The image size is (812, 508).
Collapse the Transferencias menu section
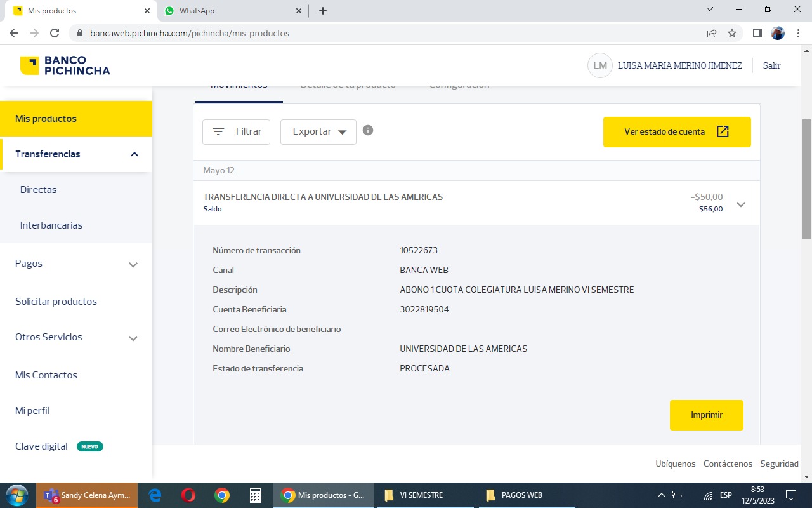click(134, 154)
